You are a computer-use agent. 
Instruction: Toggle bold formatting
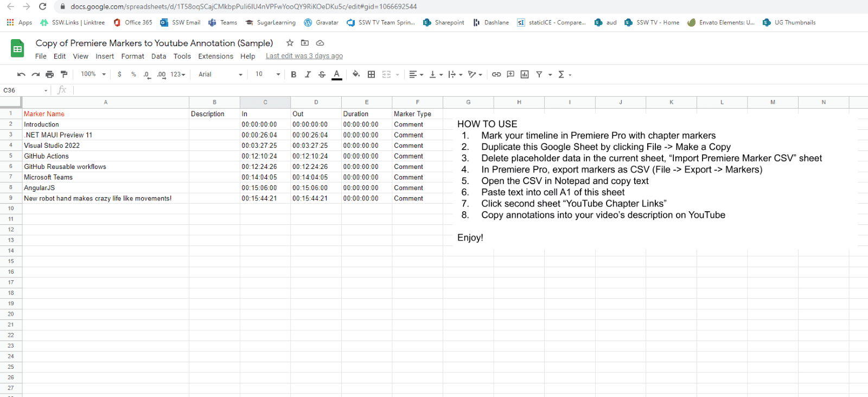293,74
